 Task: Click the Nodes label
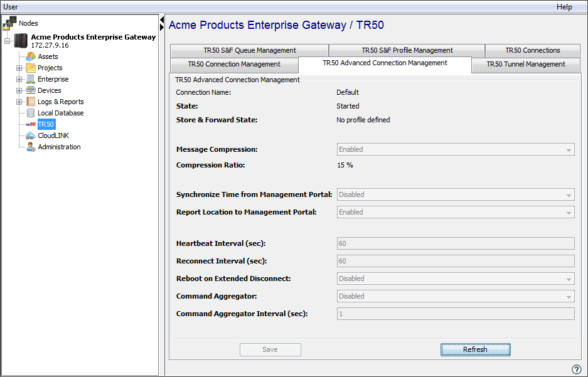click(x=28, y=23)
